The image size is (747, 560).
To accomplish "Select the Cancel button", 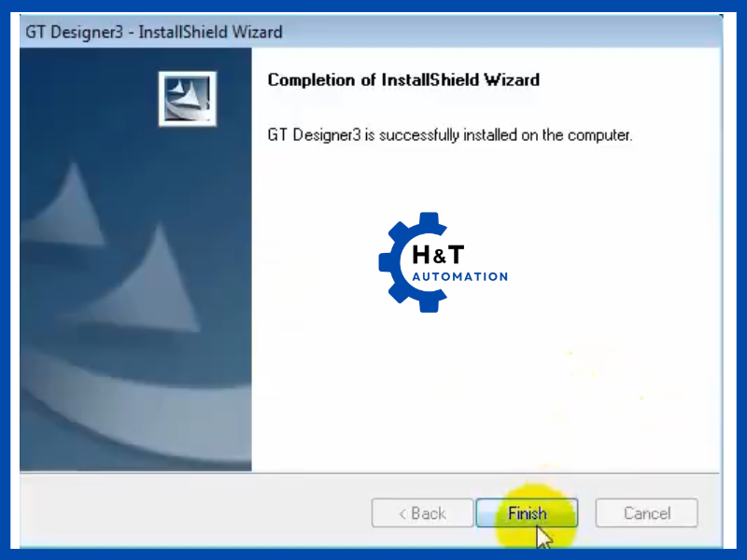I will (646, 512).
